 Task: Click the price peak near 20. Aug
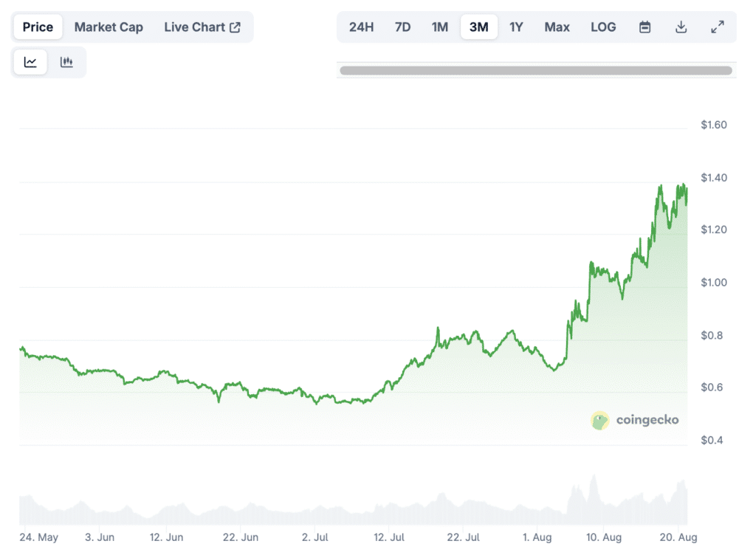[684, 185]
